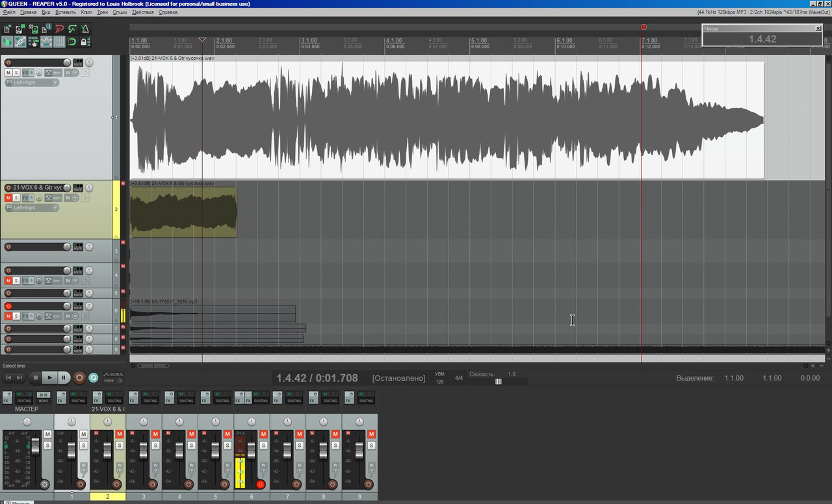Open the Вид menu

46,12
